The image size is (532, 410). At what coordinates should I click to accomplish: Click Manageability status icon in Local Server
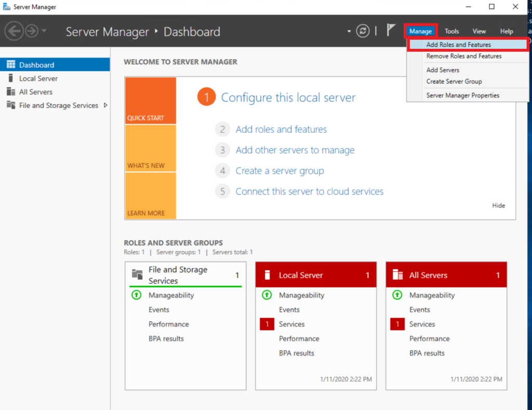[267, 295]
